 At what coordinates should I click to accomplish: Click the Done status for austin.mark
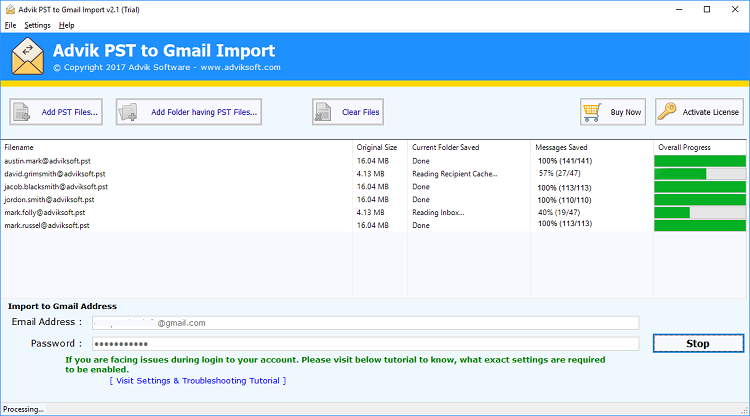pyautogui.click(x=421, y=161)
